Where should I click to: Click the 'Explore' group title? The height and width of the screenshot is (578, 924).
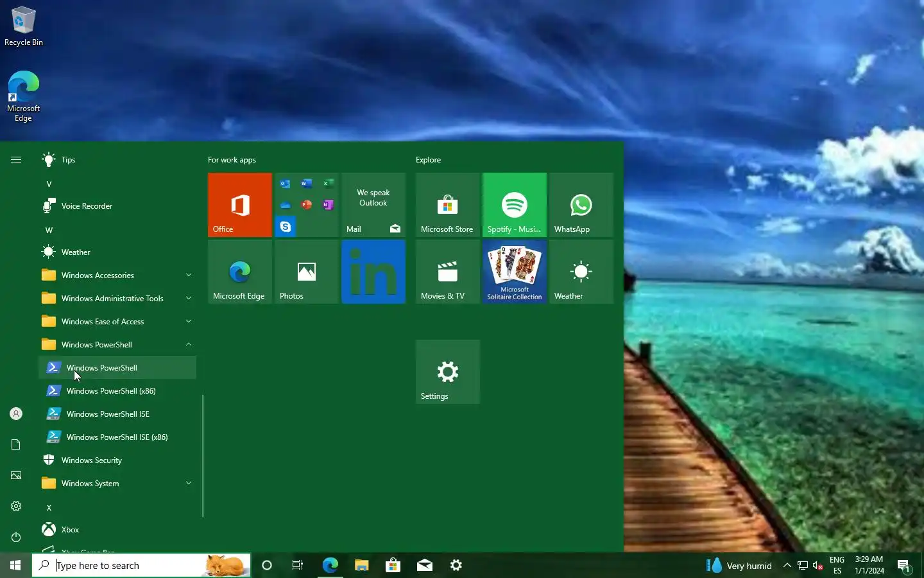coord(428,159)
